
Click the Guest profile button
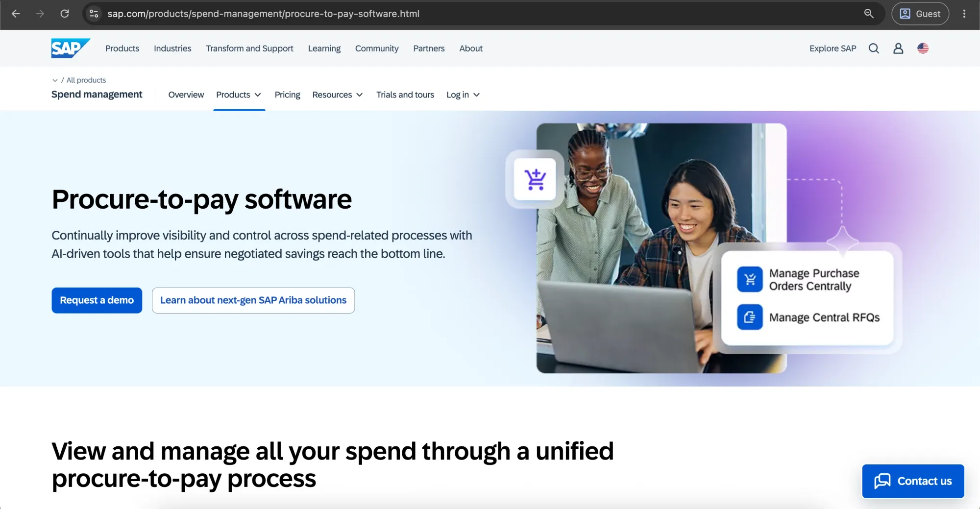tap(920, 14)
